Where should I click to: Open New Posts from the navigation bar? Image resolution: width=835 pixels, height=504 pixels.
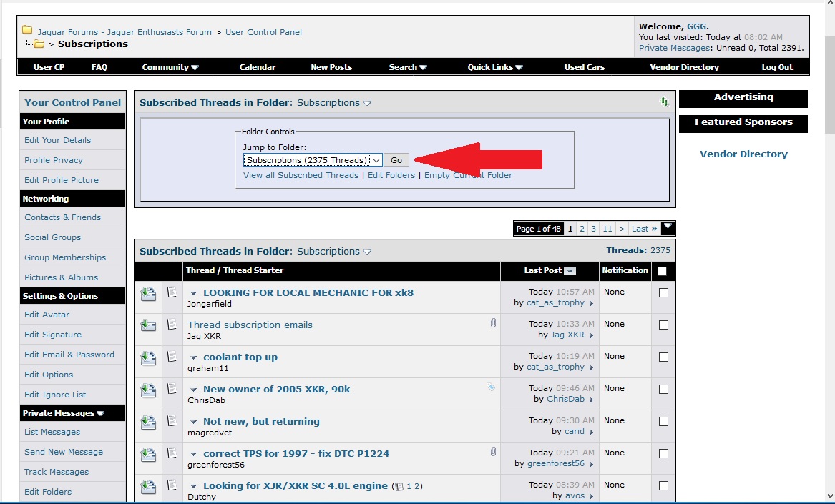331,67
